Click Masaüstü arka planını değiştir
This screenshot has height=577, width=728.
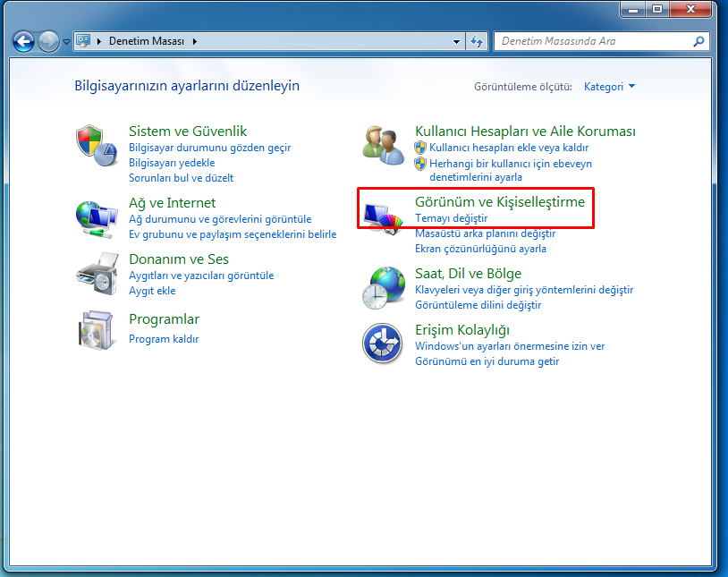[x=485, y=233]
